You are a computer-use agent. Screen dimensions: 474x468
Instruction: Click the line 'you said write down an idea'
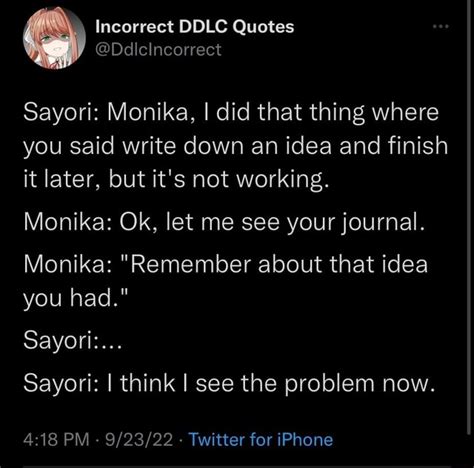click(x=235, y=147)
